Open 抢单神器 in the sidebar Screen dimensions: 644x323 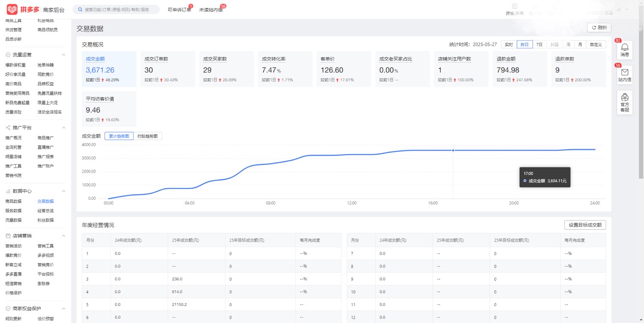[x=46, y=65]
